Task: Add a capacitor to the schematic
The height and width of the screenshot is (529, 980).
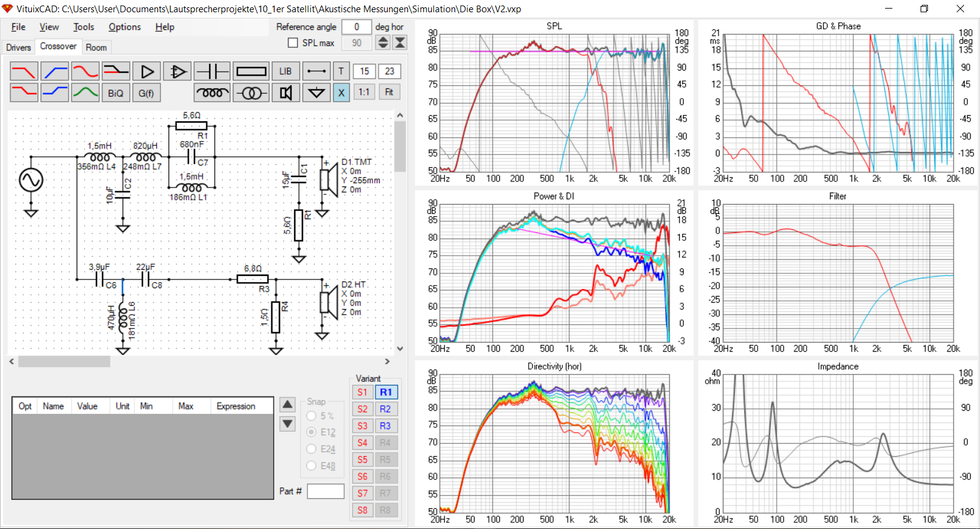Action: point(212,71)
